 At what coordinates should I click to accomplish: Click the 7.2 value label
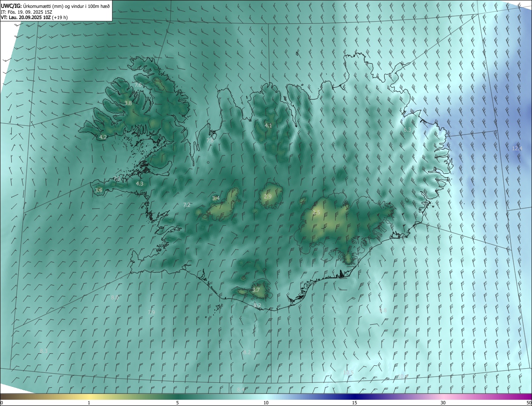tap(187, 205)
